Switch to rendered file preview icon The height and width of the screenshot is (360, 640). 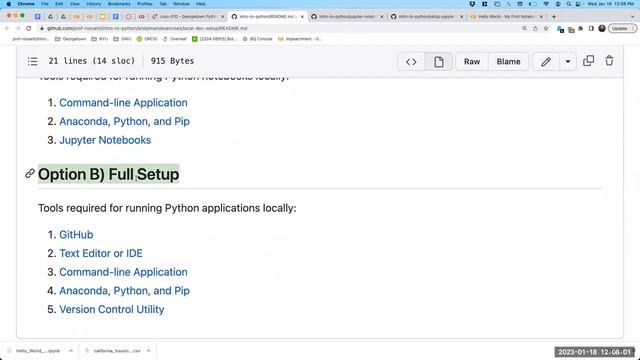coord(438,62)
